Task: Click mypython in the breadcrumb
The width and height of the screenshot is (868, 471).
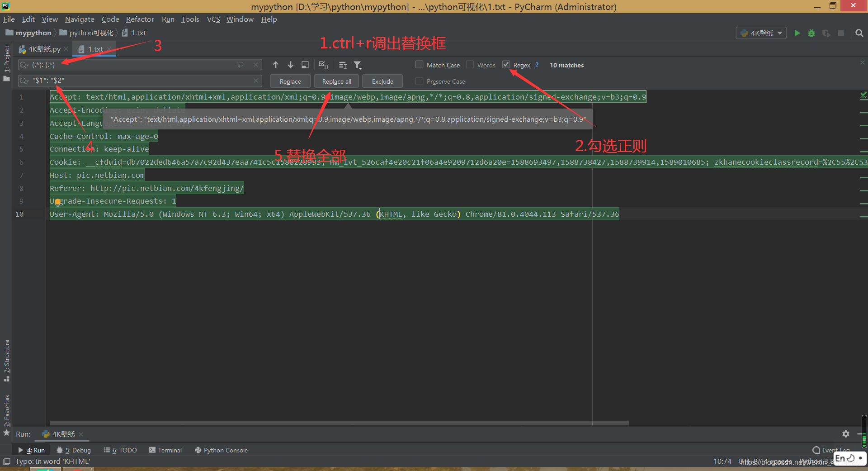Action: [x=28, y=33]
